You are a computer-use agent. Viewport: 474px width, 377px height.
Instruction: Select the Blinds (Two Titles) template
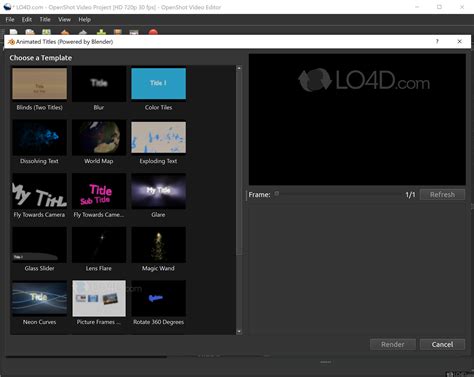(x=39, y=89)
